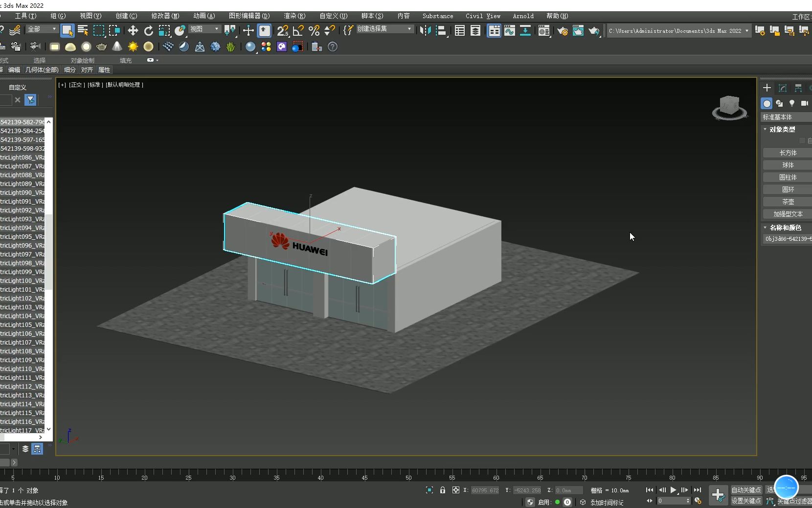This screenshot has height=508, width=812.
Task: Click the '加强型文本' button
Action: click(788, 214)
